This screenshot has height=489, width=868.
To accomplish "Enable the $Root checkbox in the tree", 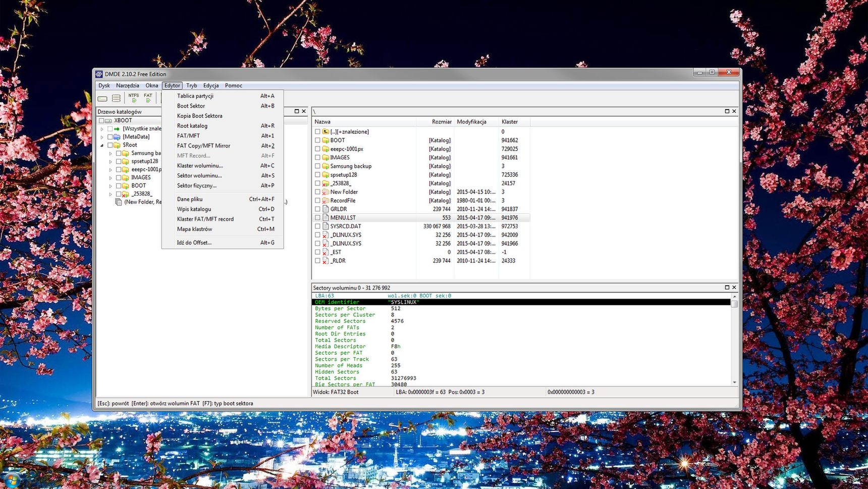I will [110, 145].
